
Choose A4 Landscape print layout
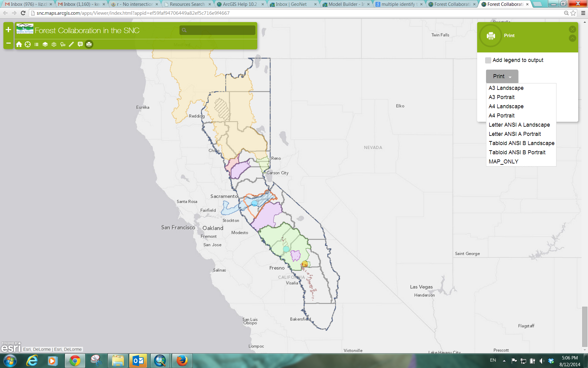pyautogui.click(x=506, y=106)
